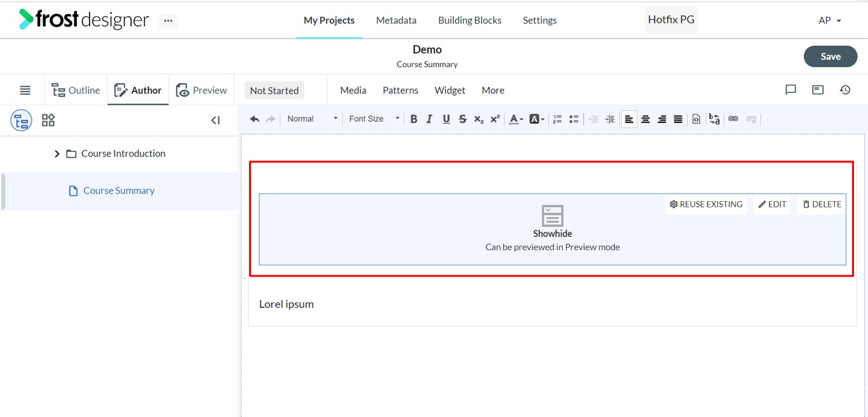Image resolution: width=868 pixels, height=417 pixels.
Task: Justify the text
Action: (679, 119)
